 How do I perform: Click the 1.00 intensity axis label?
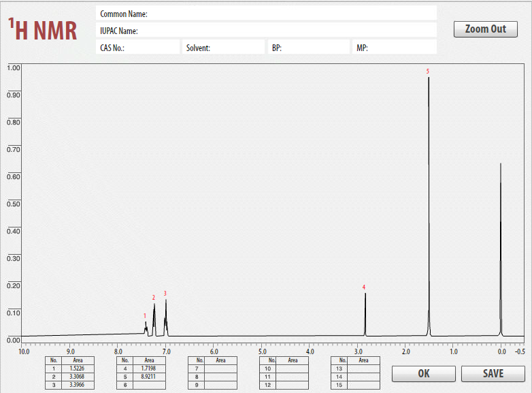[x=14, y=68]
